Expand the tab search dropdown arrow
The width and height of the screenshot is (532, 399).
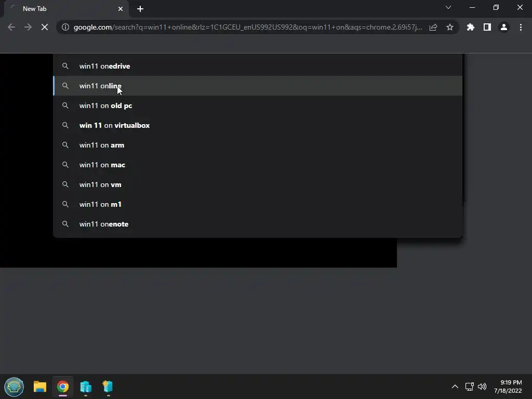tap(448, 7)
